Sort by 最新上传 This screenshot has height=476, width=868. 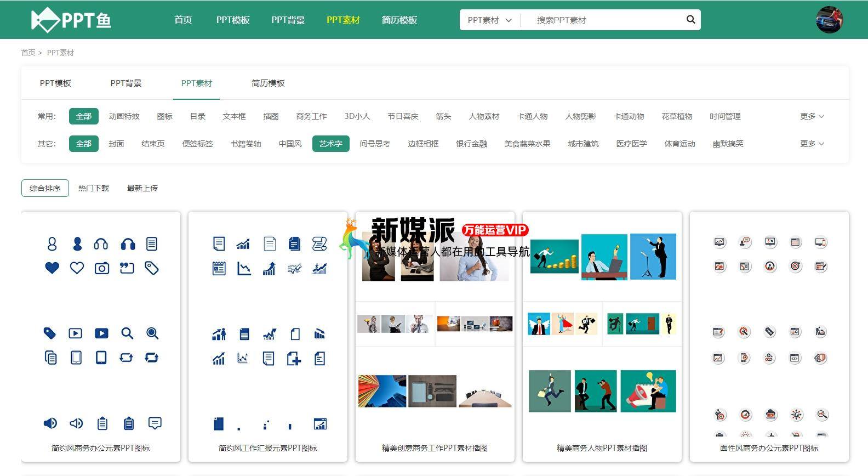click(x=142, y=188)
